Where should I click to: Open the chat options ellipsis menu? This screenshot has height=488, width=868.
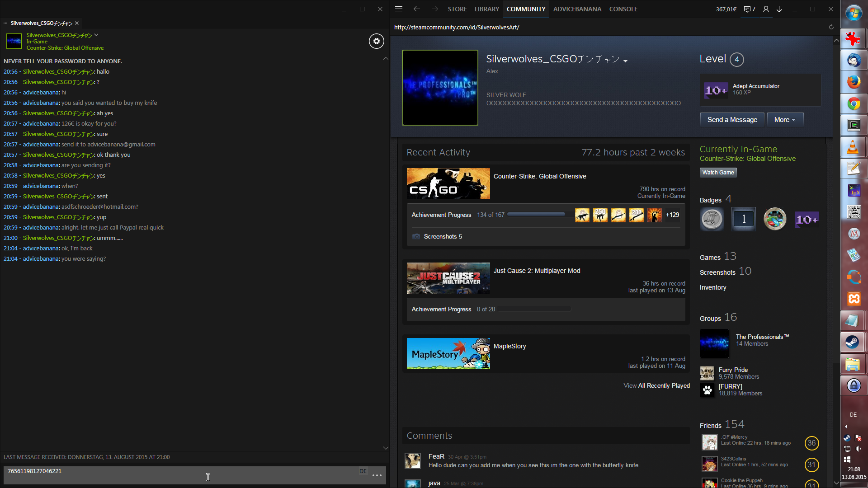click(377, 475)
